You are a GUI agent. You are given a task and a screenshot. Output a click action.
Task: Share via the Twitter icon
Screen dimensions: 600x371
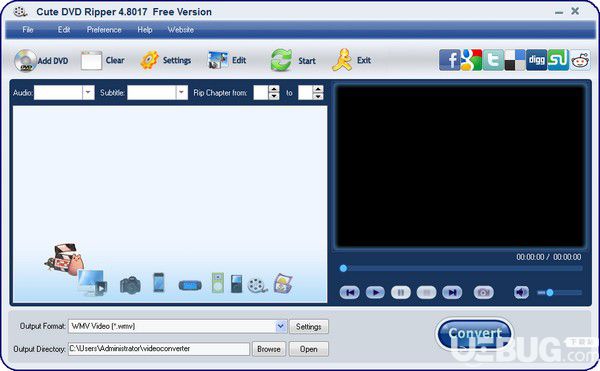(x=493, y=60)
